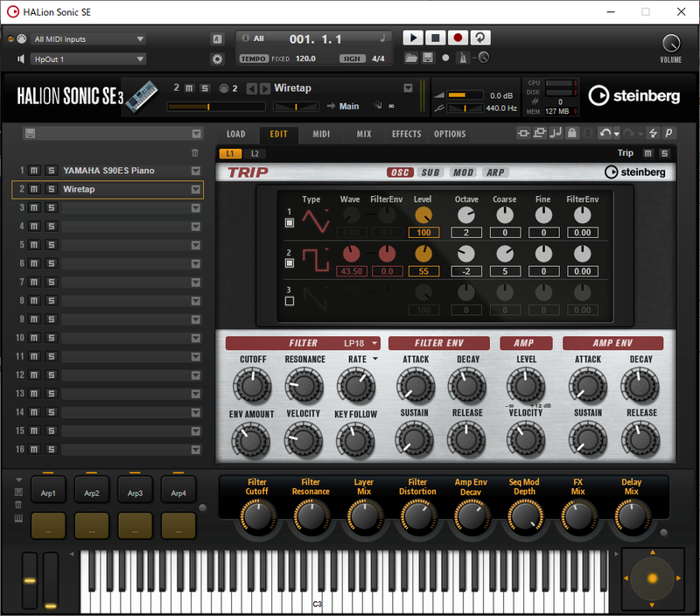Toggle the 'p' player view icon

[x=668, y=133]
